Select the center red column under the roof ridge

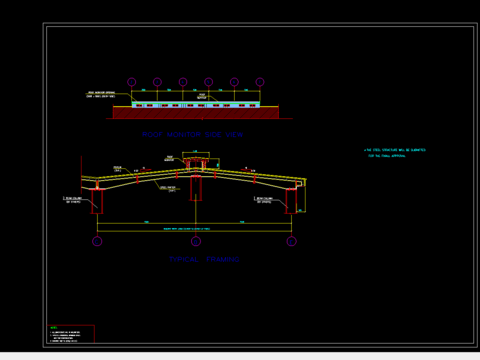(x=196, y=188)
